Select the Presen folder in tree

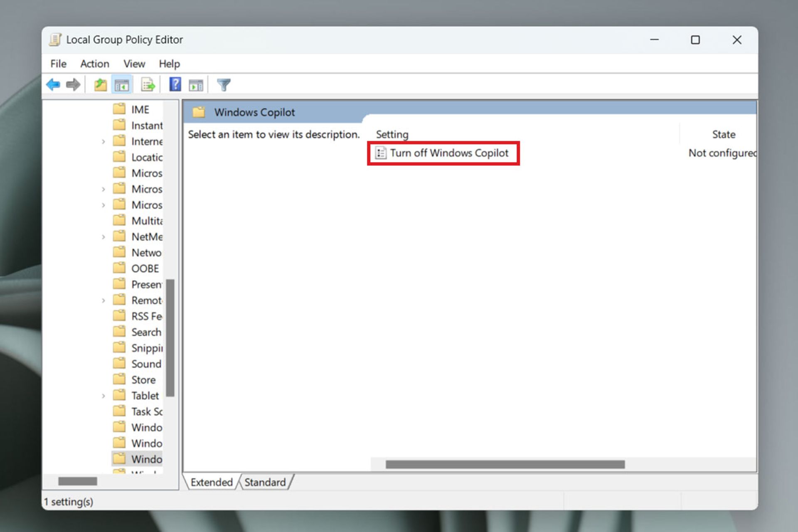point(147,285)
